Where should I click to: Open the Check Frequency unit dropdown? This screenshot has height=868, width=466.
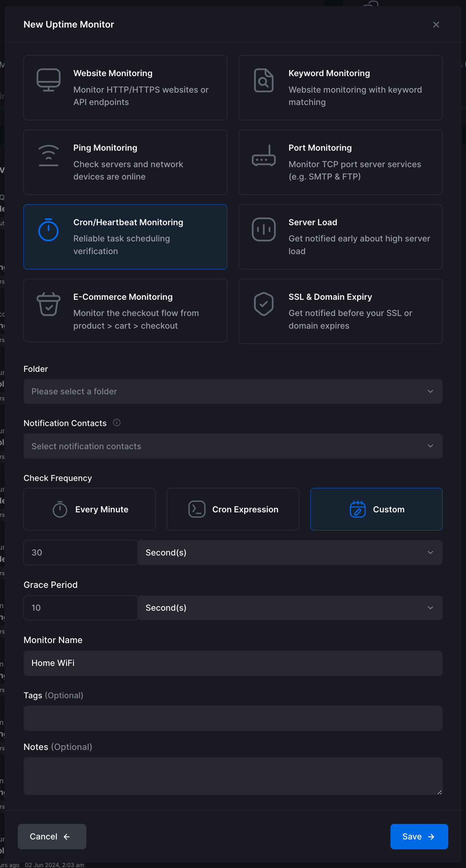click(290, 552)
